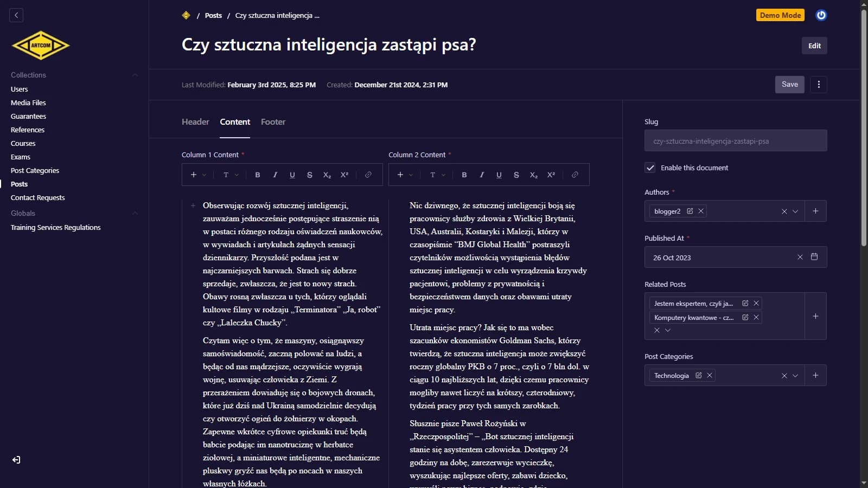Click link icon in Column 2 toolbar
Image resolution: width=868 pixels, height=488 pixels.
pyautogui.click(x=575, y=175)
